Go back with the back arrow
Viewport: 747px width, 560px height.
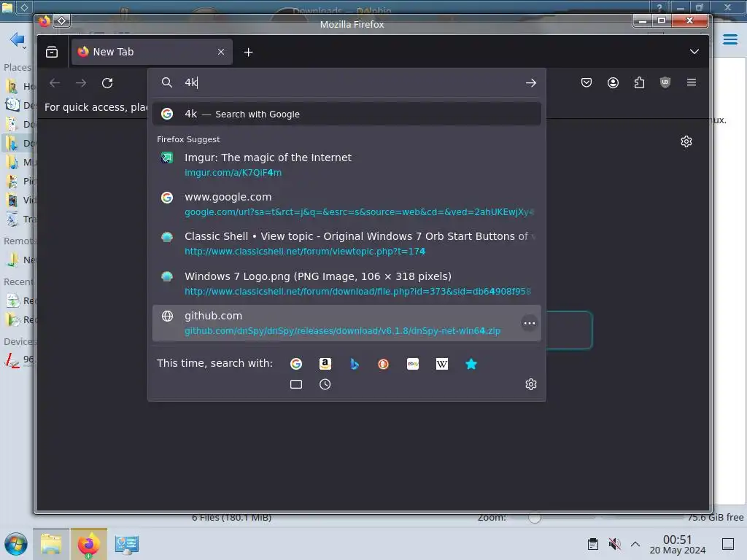pos(55,83)
